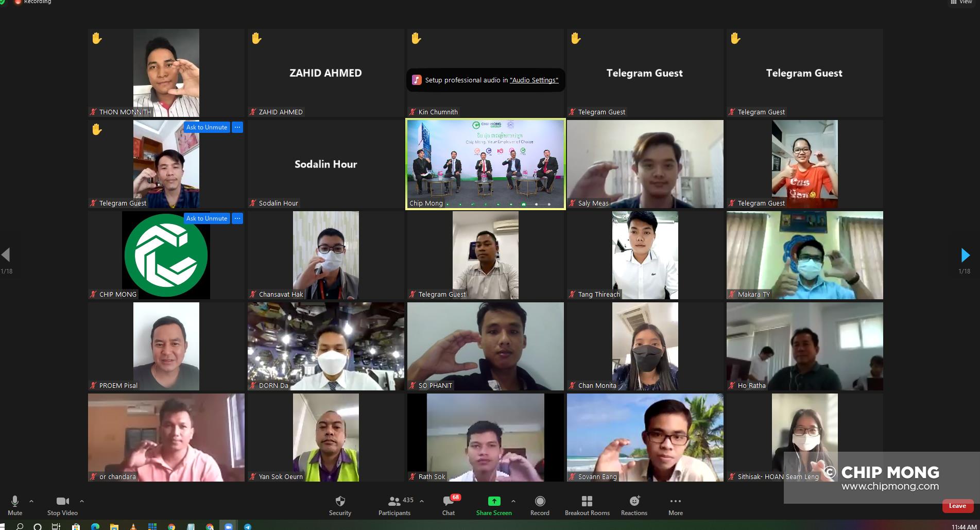
Task: Click the PROEM Pisal name label
Action: (118, 386)
